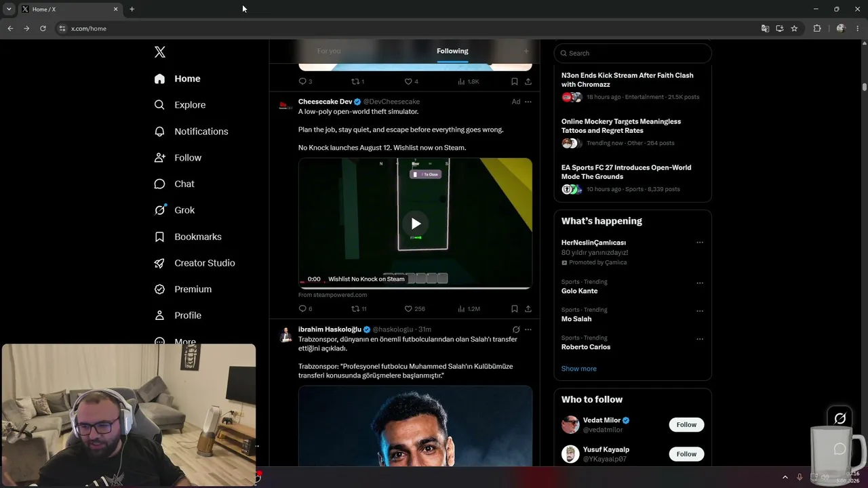Translate this page via the toolbar icon
Image resolution: width=868 pixels, height=488 pixels.
pos(765,28)
